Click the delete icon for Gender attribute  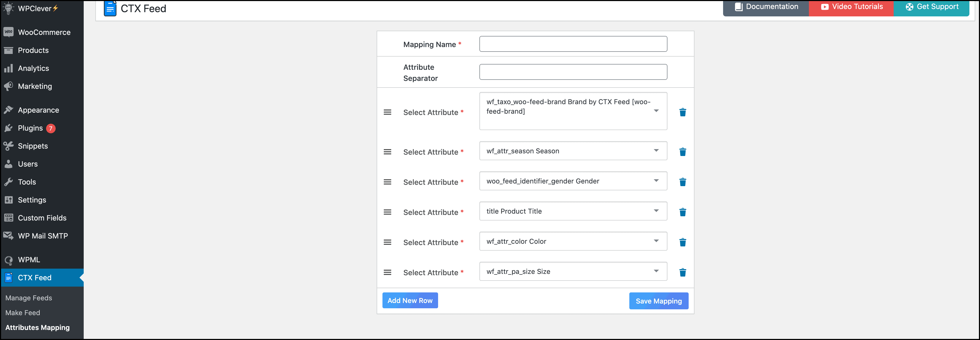[683, 182]
